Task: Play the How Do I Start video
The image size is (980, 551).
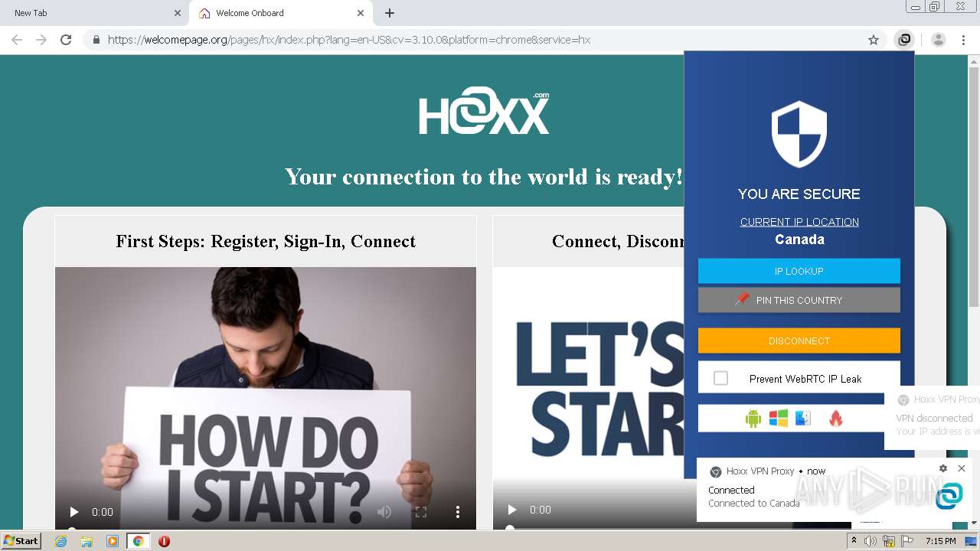Action: pos(74,512)
